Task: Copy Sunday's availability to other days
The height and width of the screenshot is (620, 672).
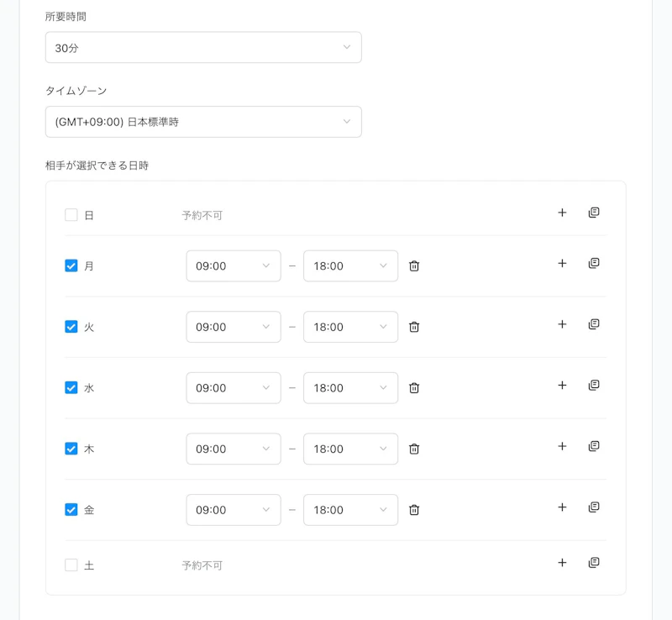Action: coord(594,212)
